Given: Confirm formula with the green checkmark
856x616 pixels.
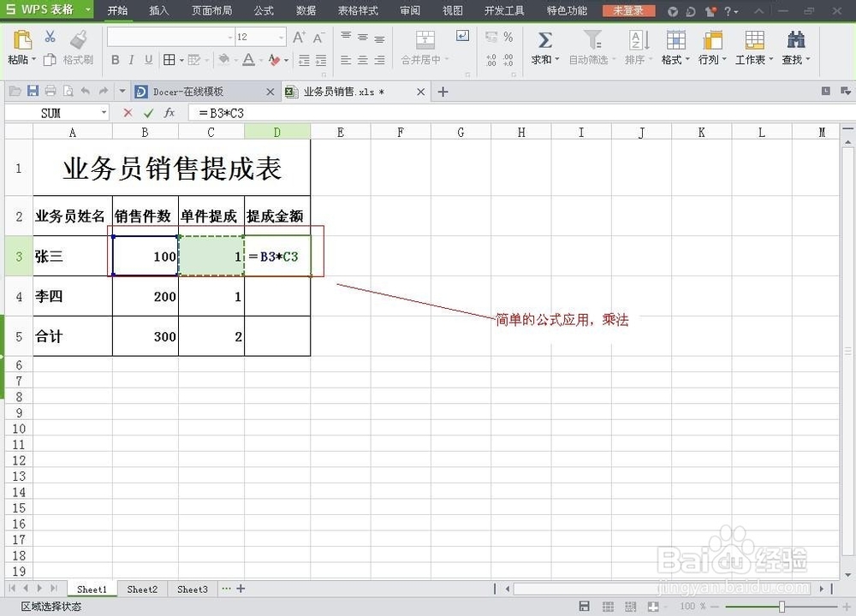Looking at the screenshot, I should point(148,113).
